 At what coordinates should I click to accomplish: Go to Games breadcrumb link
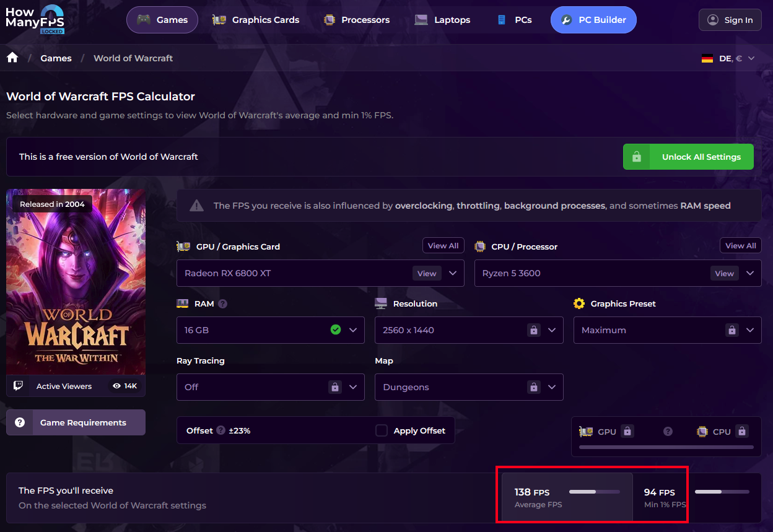point(56,58)
